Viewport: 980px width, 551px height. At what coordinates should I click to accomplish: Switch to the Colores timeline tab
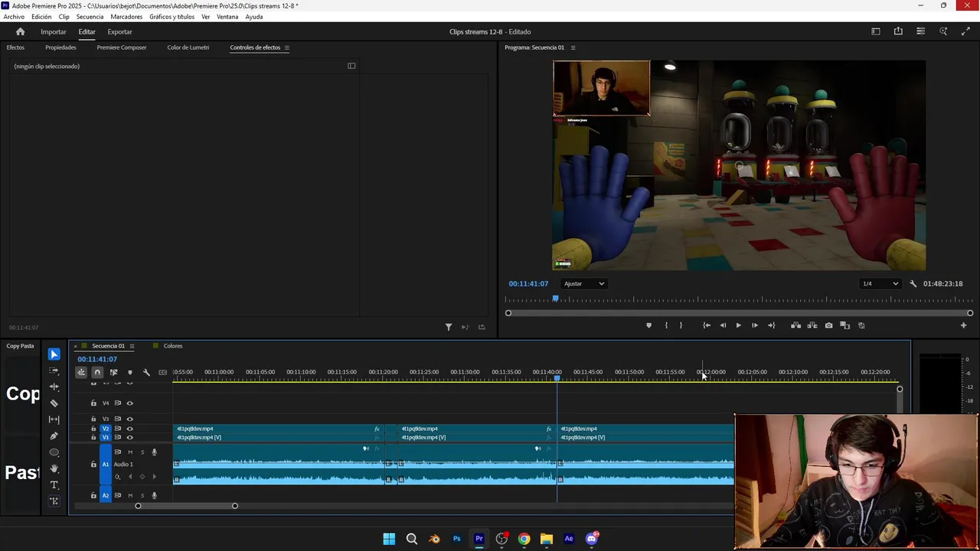[x=173, y=346]
